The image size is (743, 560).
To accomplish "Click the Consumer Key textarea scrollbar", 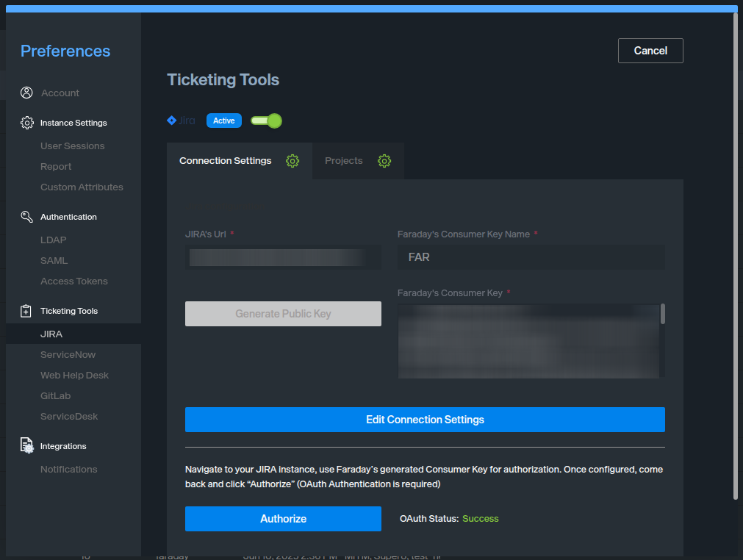I will click(x=663, y=315).
